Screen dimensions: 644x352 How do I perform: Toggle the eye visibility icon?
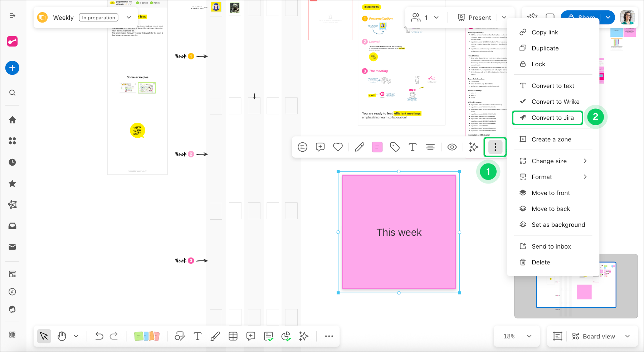[452, 147]
